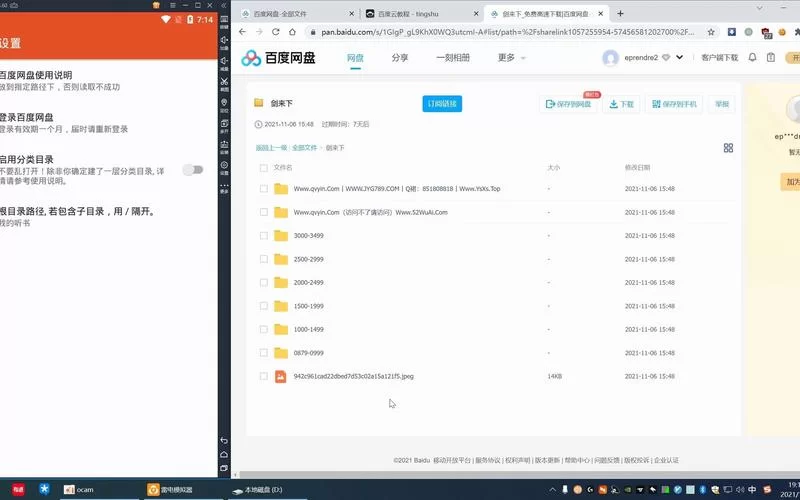The height and width of the screenshot is (500, 800).
Task: Click the 下载 download button
Action: pyautogui.click(x=621, y=104)
